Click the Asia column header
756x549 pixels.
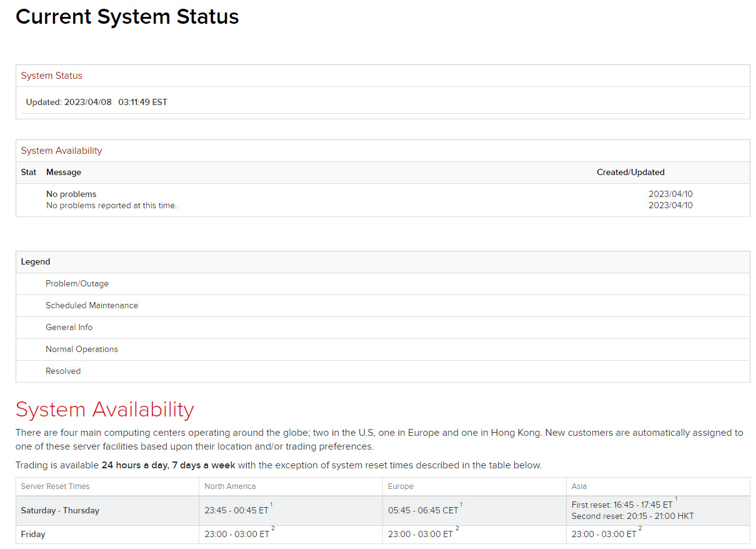(x=578, y=486)
